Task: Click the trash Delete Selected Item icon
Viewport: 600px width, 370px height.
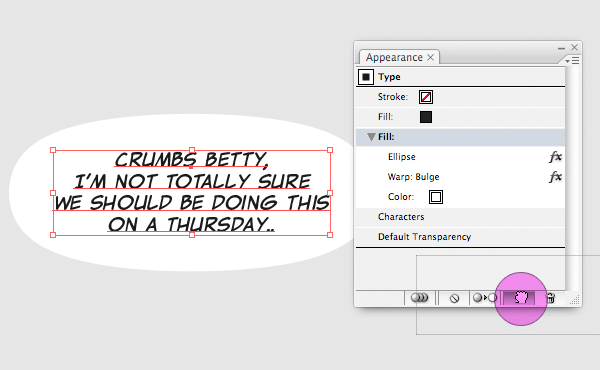Action: pos(551,298)
